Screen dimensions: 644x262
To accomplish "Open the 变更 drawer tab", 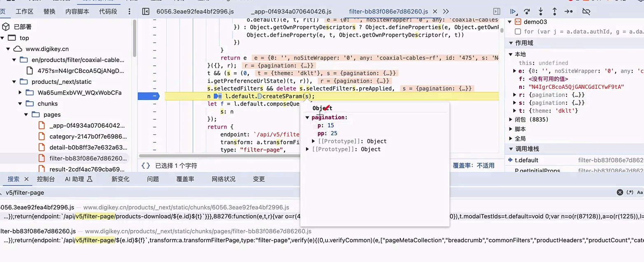I will (x=259, y=179).
